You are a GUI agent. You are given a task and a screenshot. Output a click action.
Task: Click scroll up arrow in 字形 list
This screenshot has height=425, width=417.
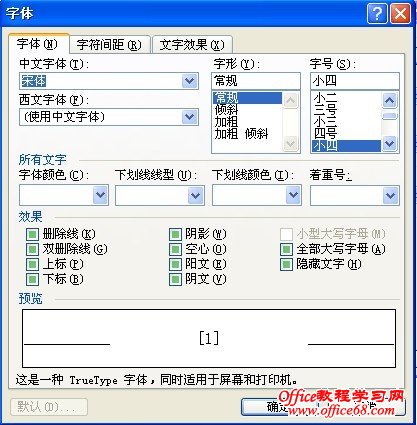click(x=291, y=100)
